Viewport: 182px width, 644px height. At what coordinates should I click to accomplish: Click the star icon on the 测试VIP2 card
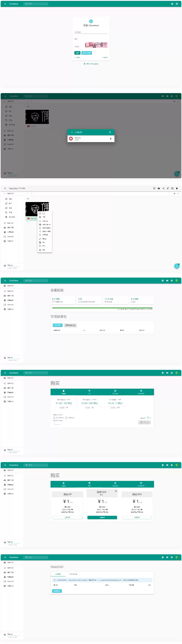116,491
